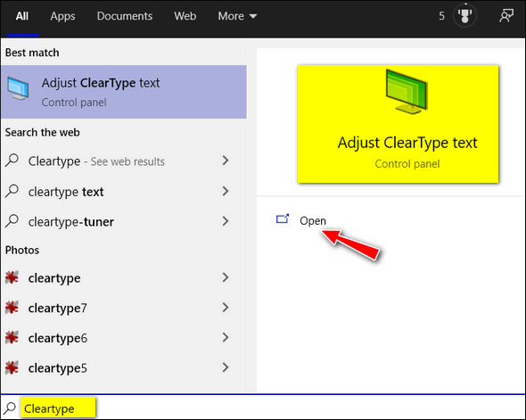Click the rewards points number 5

point(442,16)
